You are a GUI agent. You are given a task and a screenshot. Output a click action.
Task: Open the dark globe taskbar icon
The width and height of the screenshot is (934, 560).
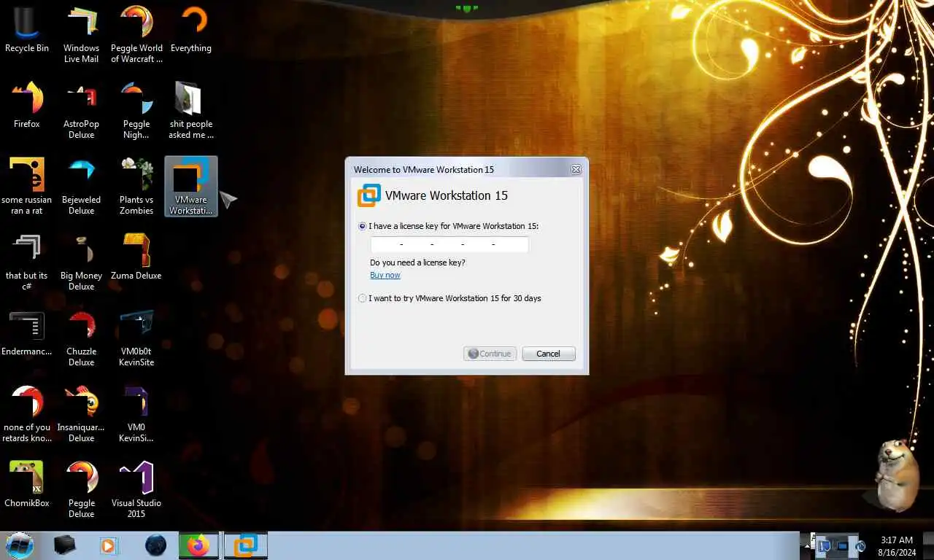click(x=155, y=545)
